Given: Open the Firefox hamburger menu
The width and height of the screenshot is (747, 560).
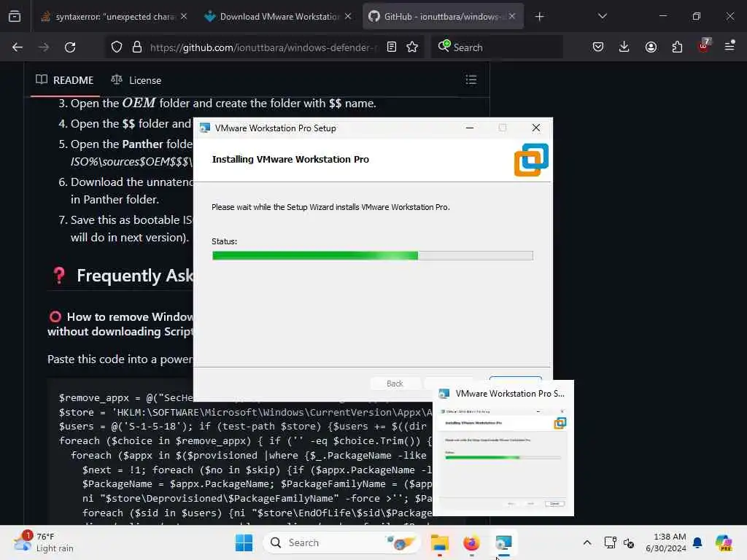Looking at the screenshot, I should [729, 46].
